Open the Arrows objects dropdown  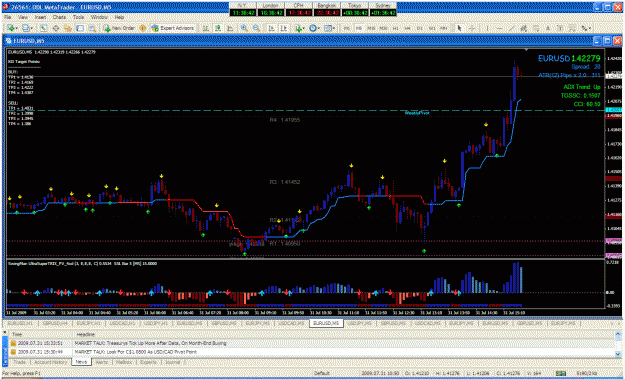[586, 28]
